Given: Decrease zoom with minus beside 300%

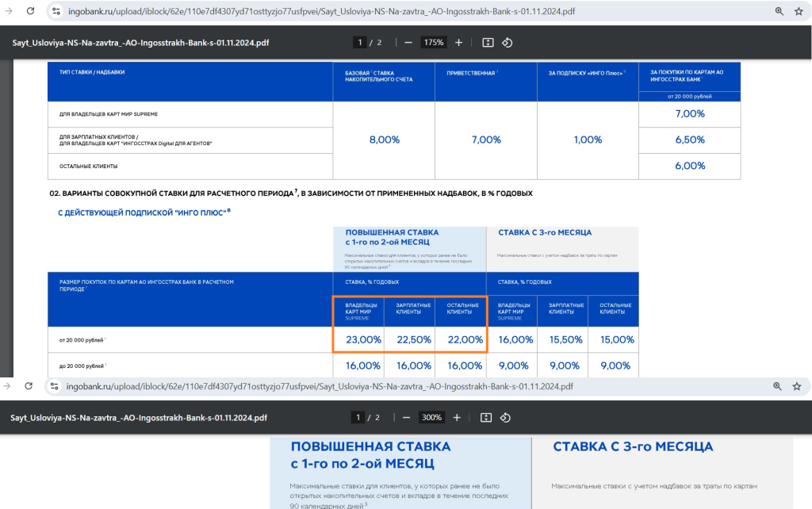Looking at the screenshot, I should click(407, 417).
